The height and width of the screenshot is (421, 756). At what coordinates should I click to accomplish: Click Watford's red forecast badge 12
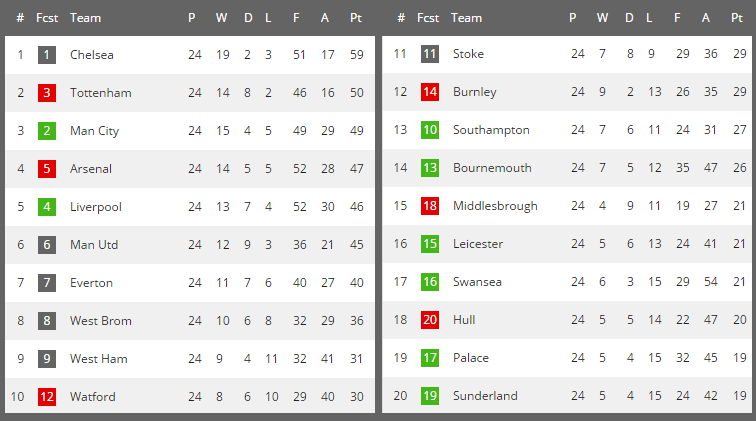click(x=47, y=397)
